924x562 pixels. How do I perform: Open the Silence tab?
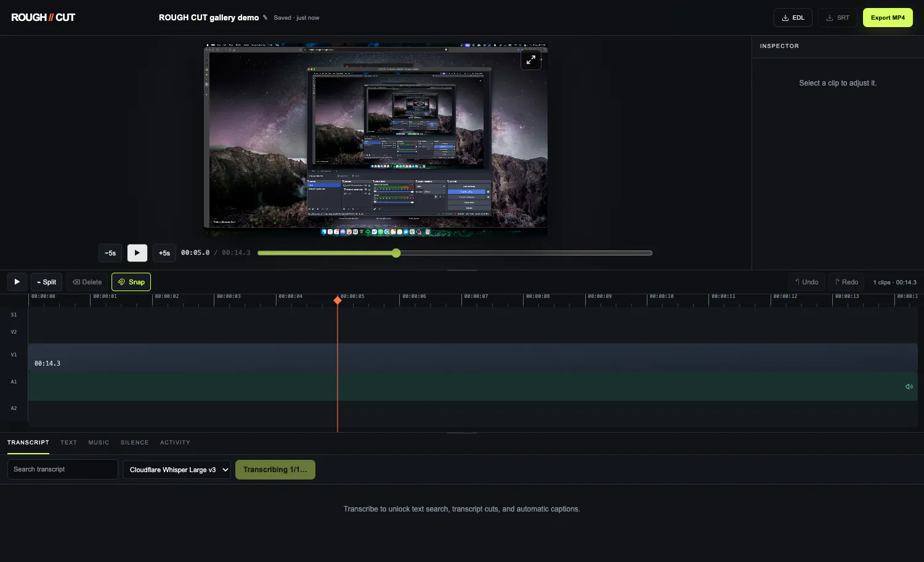(134, 443)
